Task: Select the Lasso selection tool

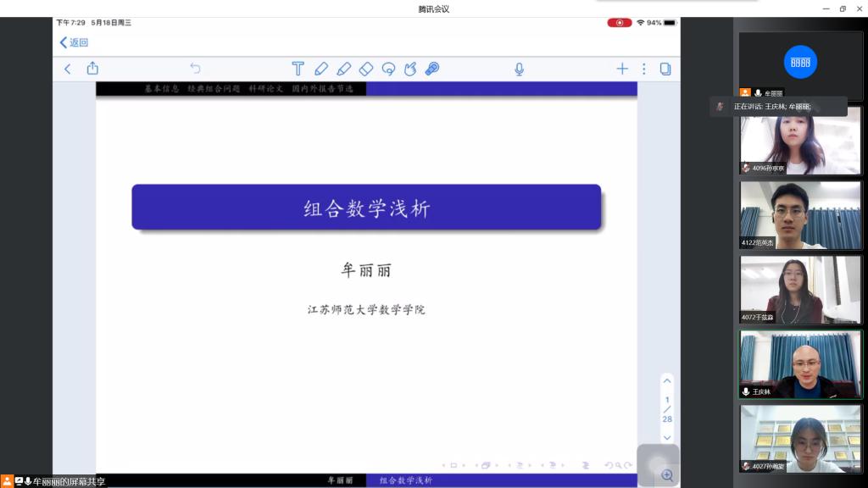Action: point(388,69)
